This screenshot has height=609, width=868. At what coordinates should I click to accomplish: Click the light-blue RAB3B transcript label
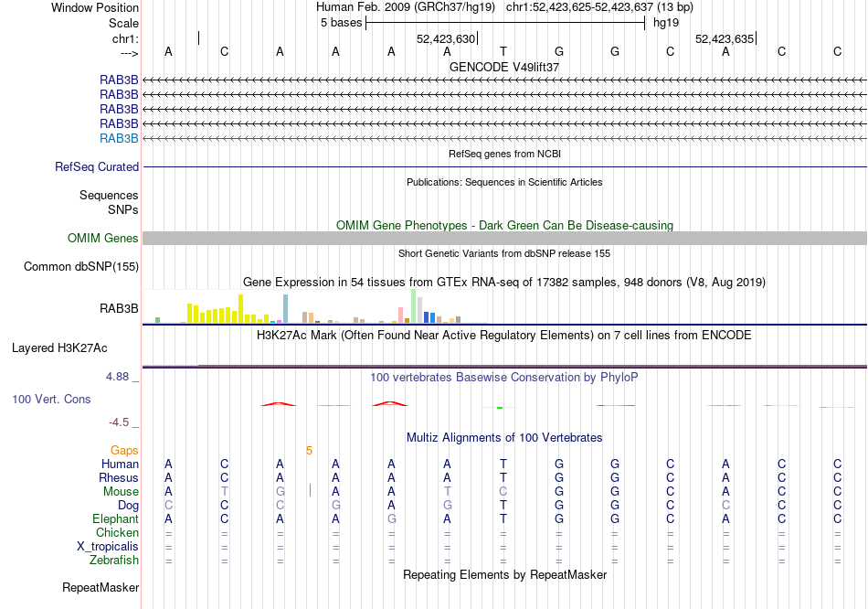coord(119,139)
